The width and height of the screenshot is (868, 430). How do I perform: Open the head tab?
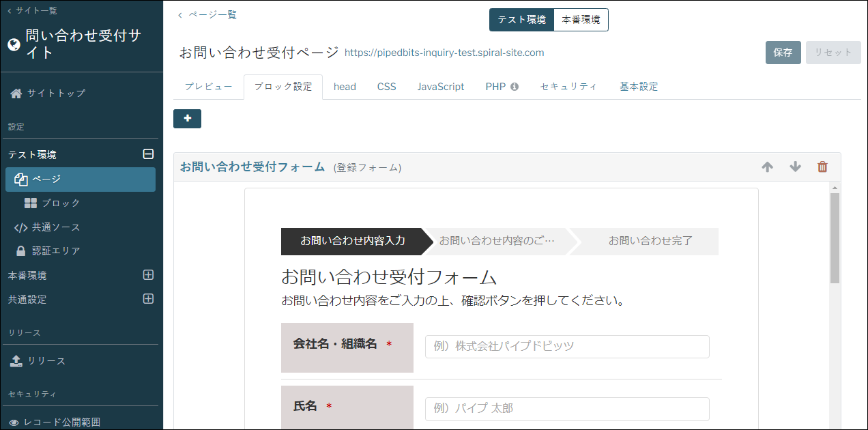pyautogui.click(x=345, y=87)
